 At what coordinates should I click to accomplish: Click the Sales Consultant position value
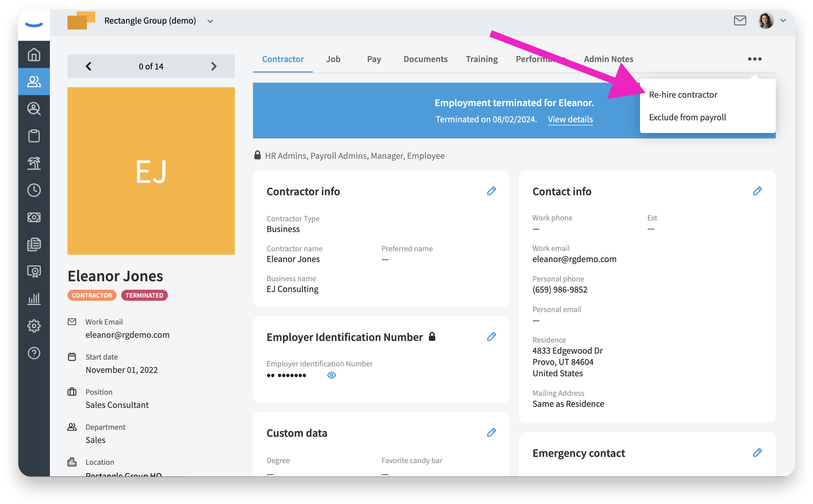[x=117, y=405]
